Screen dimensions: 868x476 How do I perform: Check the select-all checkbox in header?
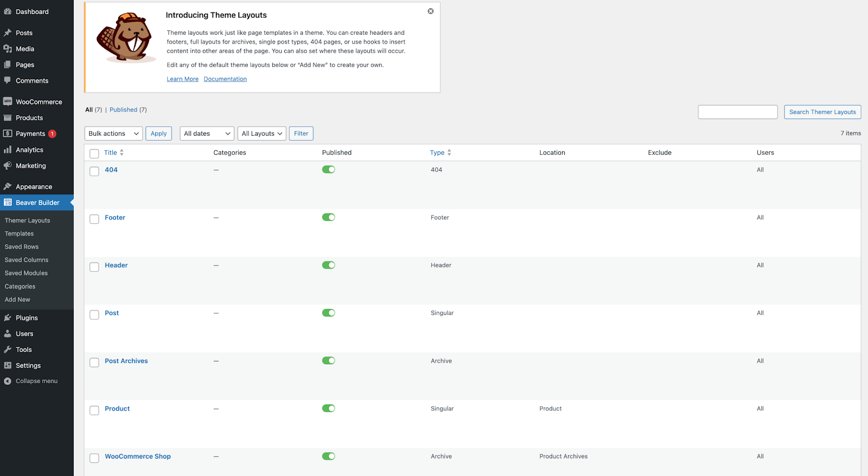[94, 154]
